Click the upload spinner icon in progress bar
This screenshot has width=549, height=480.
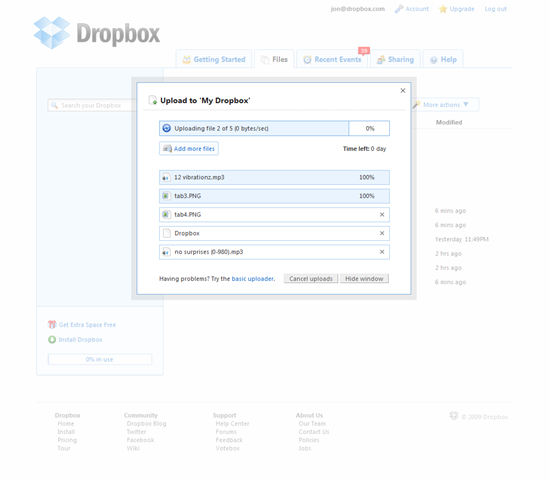point(167,128)
